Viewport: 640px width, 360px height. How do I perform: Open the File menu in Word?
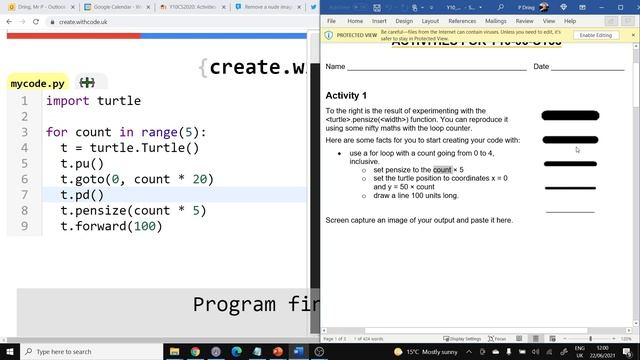331,21
